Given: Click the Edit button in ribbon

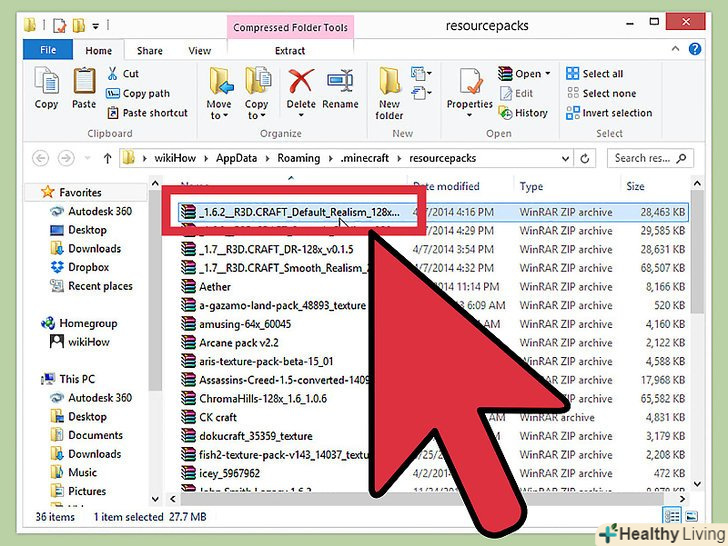Looking at the screenshot, I should point(516,93).
